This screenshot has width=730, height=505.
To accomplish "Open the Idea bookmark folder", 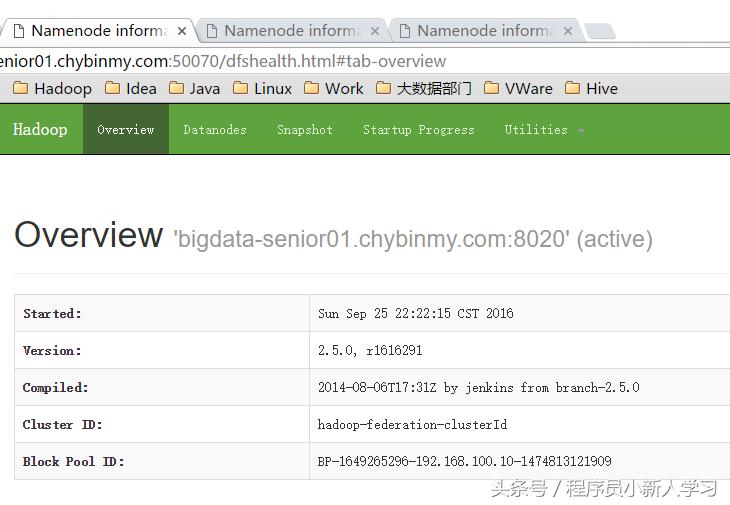I will pos(131,88).
